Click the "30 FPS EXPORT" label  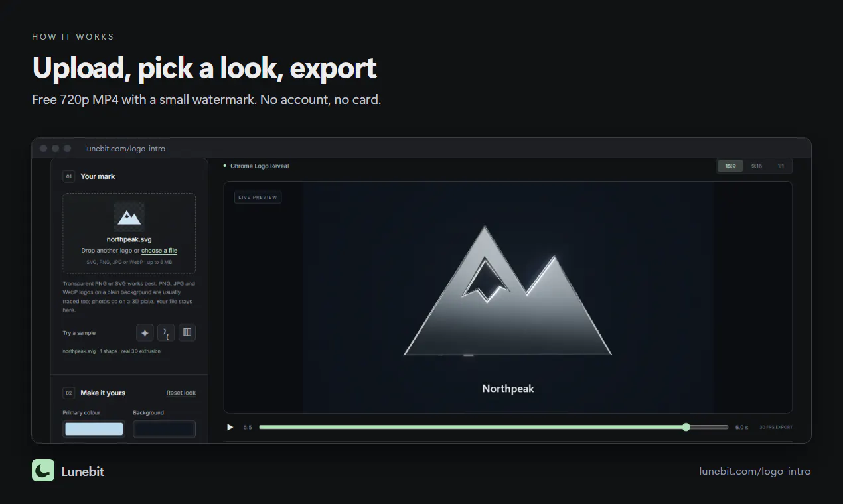(776, 427)
